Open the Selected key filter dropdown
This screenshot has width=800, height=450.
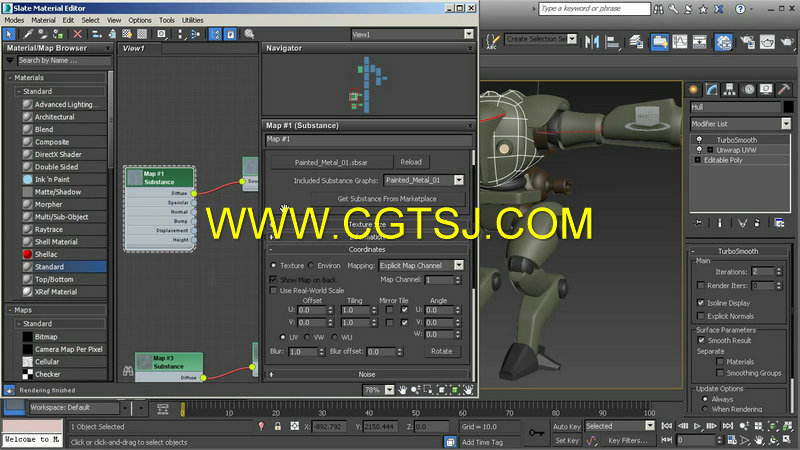[649, 426]
